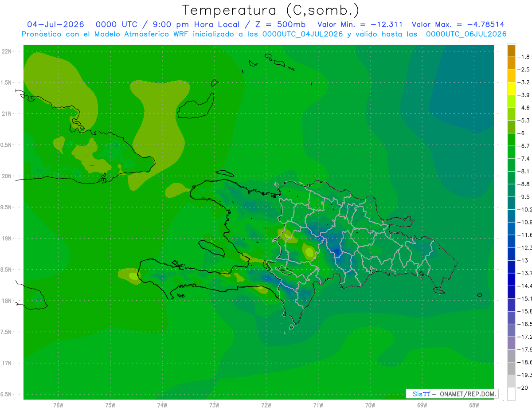Click the '-9.5' color bar label
Image resolution: width=532 pixels, height=411 pixels.
point(524,197)
